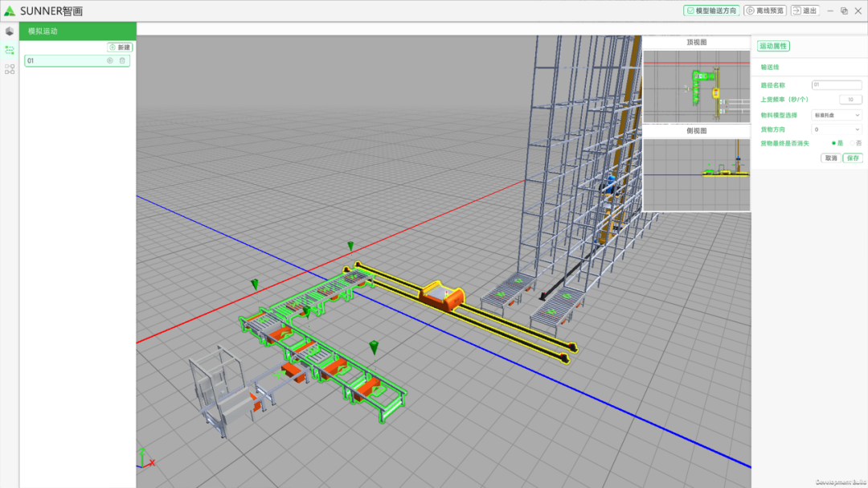Select the motion path sidebar icon
The image size is (868, 488).
(x=10, y=50)
